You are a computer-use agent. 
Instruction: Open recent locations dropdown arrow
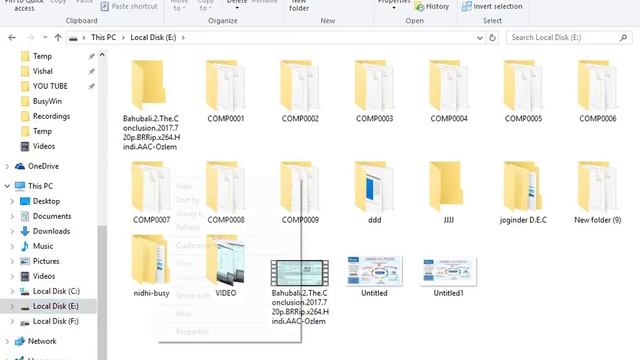pos(45,38)
